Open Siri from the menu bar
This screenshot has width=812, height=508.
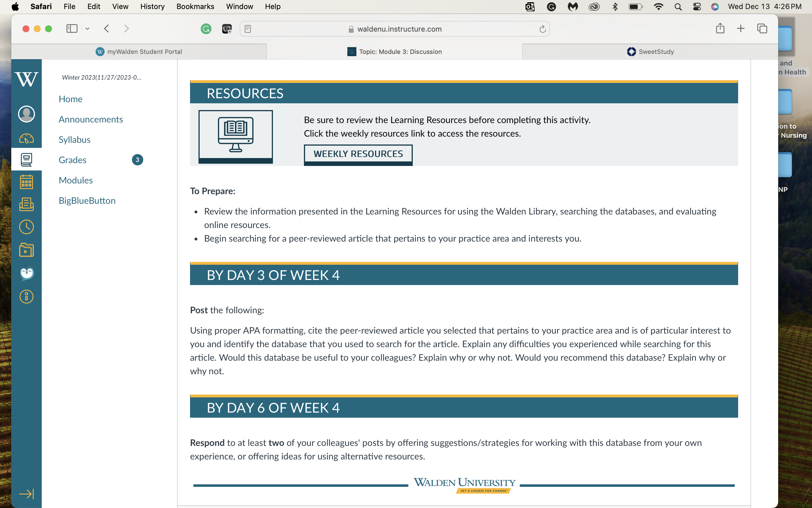pyautogui.click(x=715, y=7)
